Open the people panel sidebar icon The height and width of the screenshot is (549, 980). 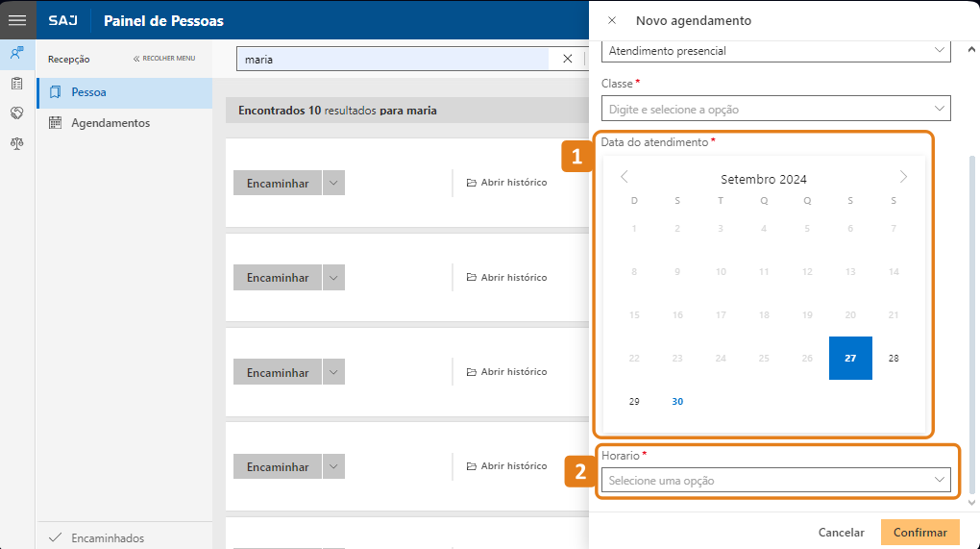(17, 53)
